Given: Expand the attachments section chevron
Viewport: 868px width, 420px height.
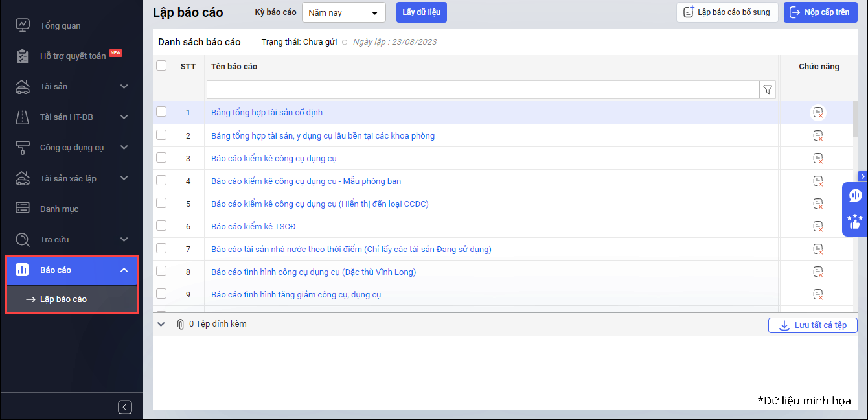Looking at the screenshot, I should click(161, 324).
